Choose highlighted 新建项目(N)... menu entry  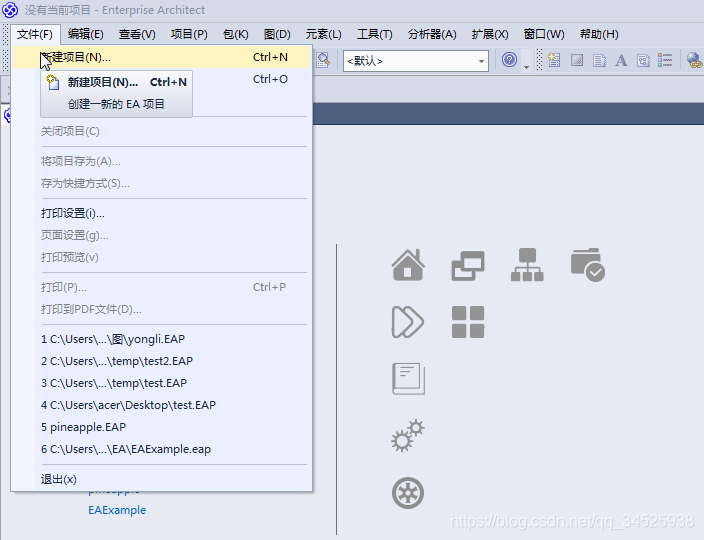pyautogui.click(x=162, y=57)
